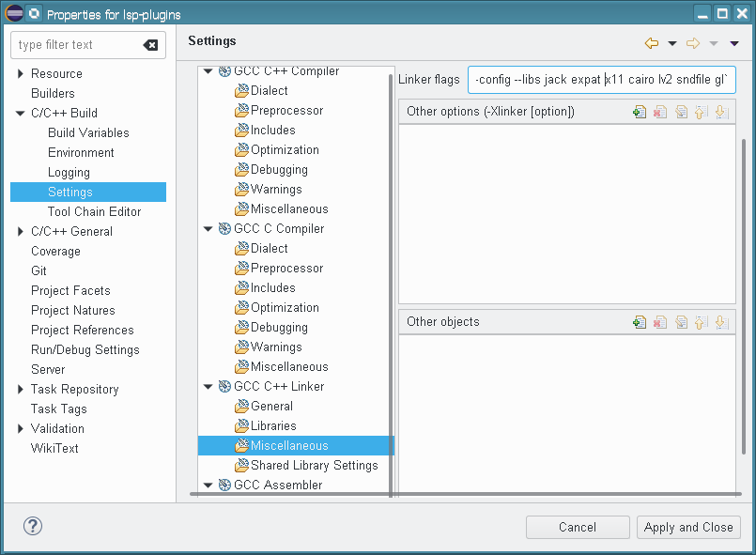Screen dimensions: 756x555
Task: Add a new entry to Other objects
Action: coord(640,322)
